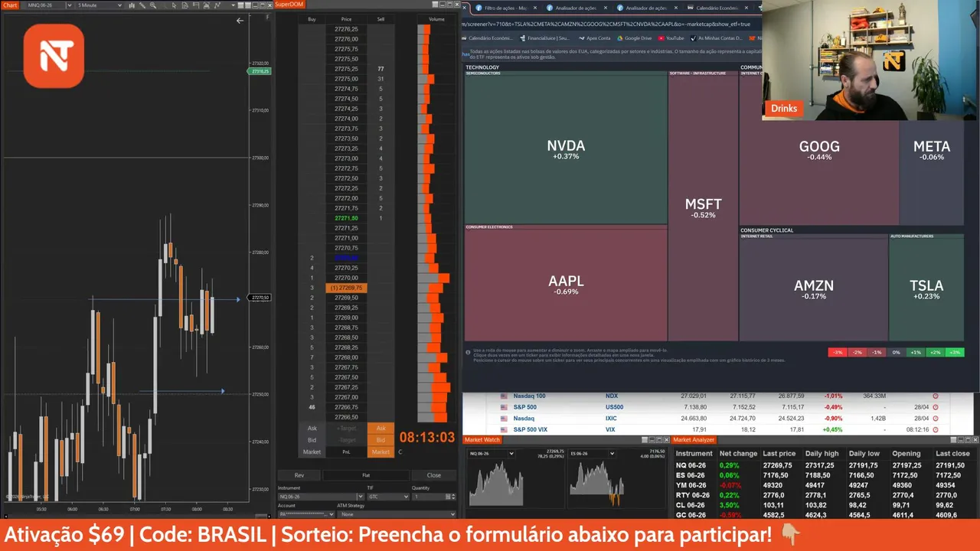Select the Market Analyzer panel tab
This screenshot has width=980, height=551.
[694, 440]
